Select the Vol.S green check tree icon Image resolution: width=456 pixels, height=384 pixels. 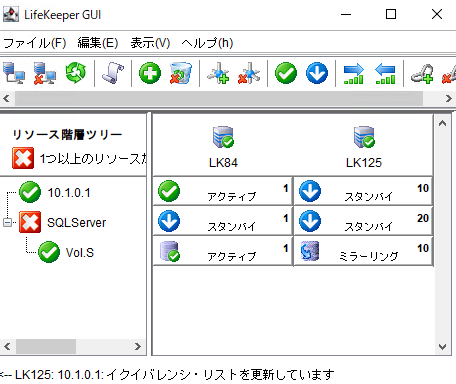[49, 252]
